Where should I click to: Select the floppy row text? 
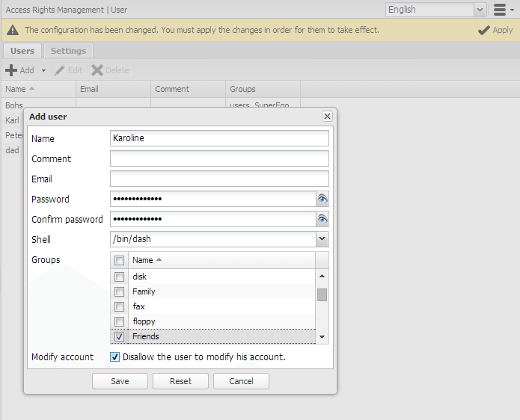click(144, 321)
